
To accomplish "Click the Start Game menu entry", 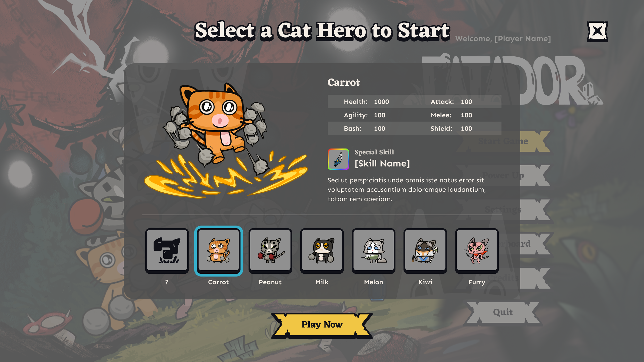I will point(503,141).
